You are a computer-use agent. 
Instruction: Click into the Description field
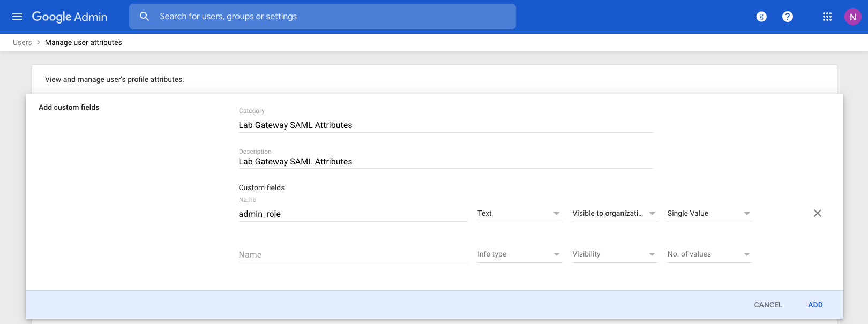point(445,162)
